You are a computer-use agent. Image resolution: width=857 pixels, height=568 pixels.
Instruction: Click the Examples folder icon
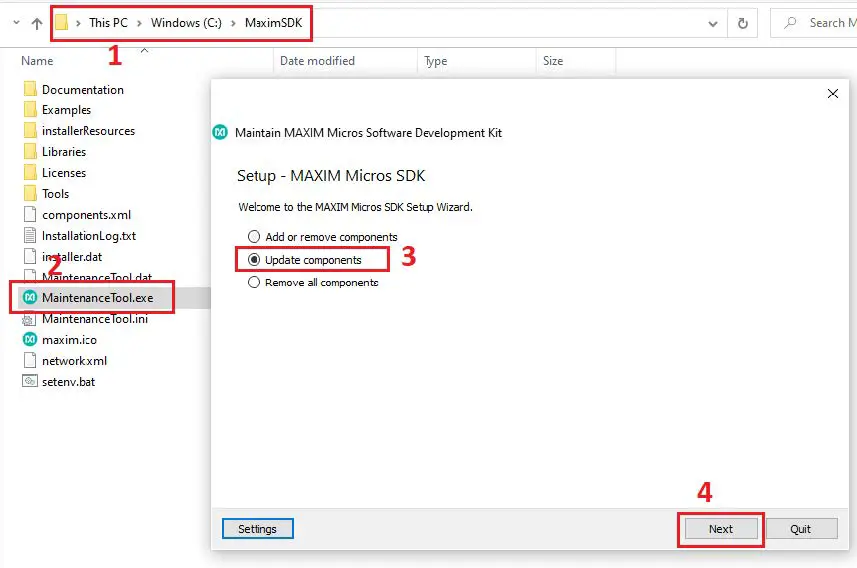(x=30, y=110)
